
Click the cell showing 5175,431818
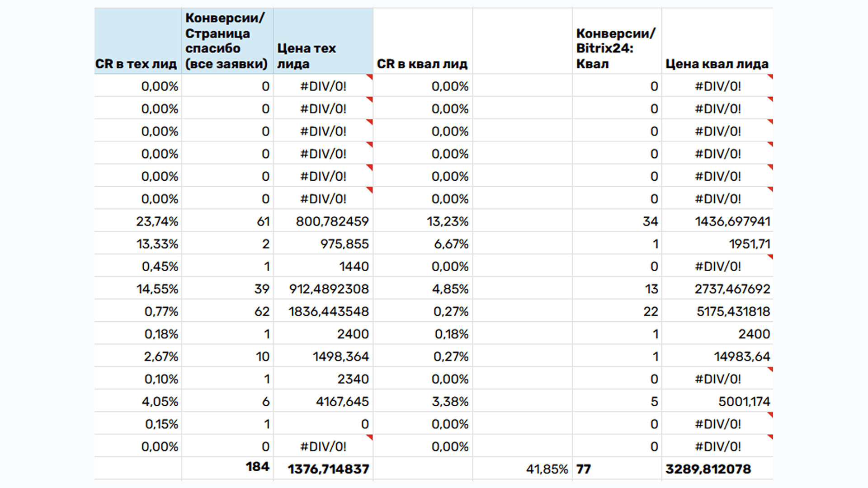click(733, 311)
